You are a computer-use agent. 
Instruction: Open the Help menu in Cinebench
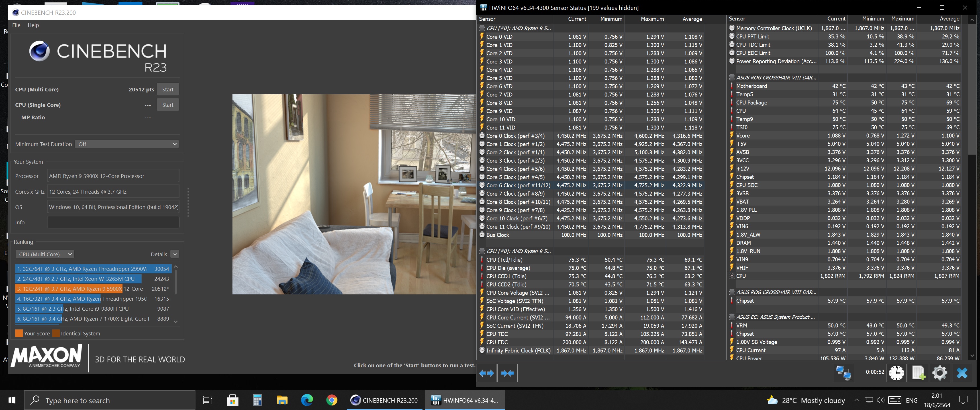point(33,25)
